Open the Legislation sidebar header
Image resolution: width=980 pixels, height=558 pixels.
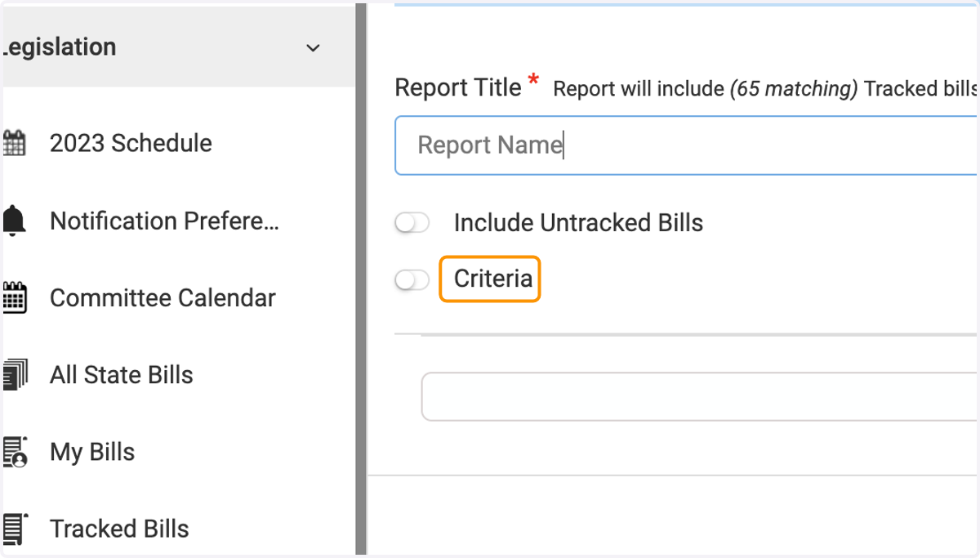[179, 47]
